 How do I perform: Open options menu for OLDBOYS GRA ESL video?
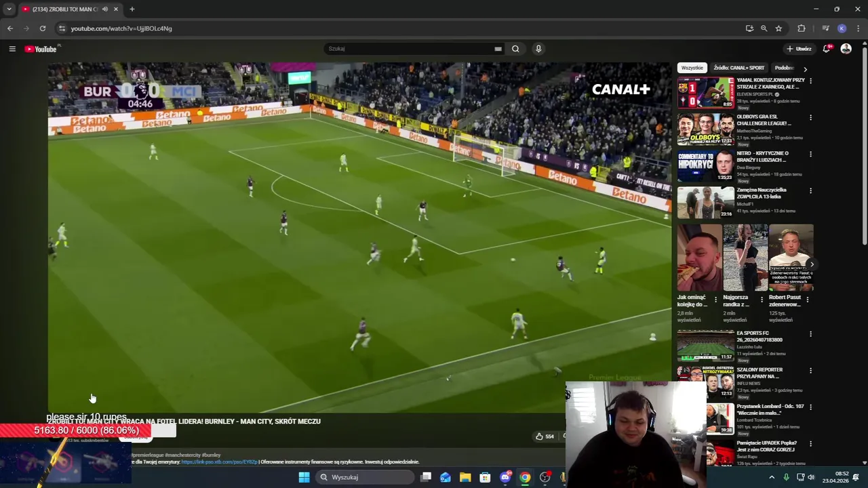810,117
